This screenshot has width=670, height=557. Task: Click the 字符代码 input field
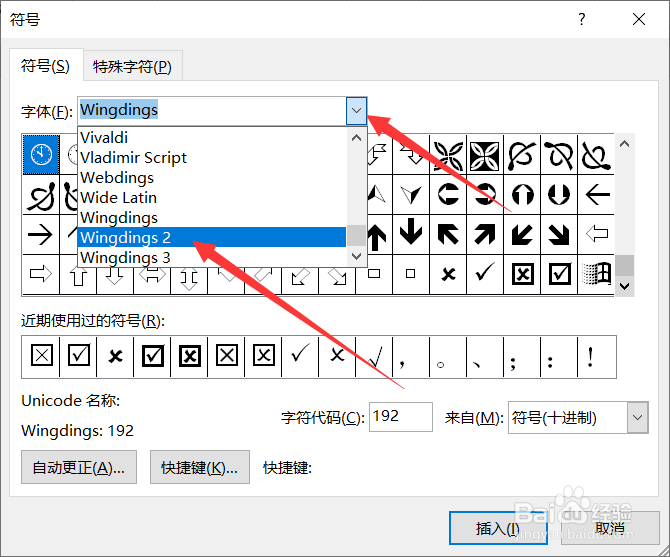(401, 417)
